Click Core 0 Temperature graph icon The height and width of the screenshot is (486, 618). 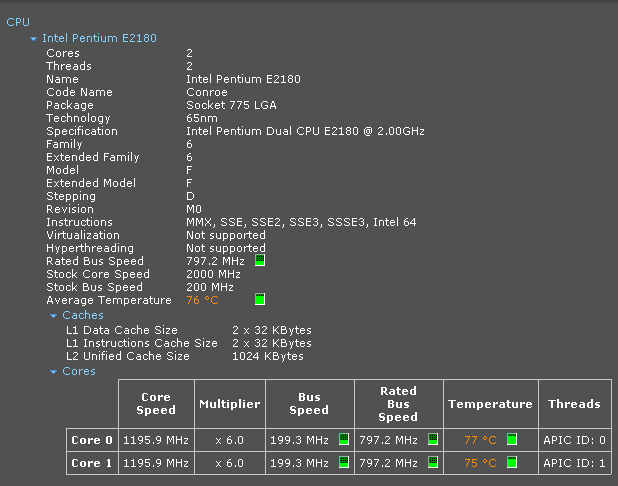point(512,439)
